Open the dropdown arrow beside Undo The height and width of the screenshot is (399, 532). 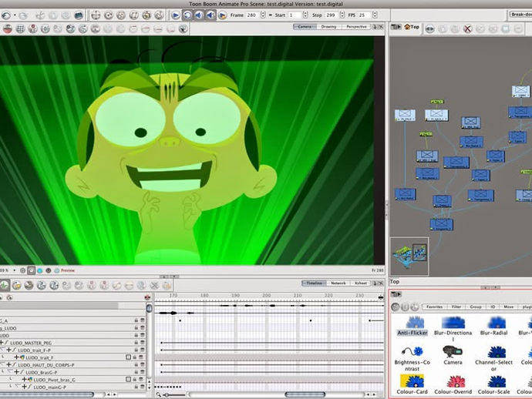point(15,15)
